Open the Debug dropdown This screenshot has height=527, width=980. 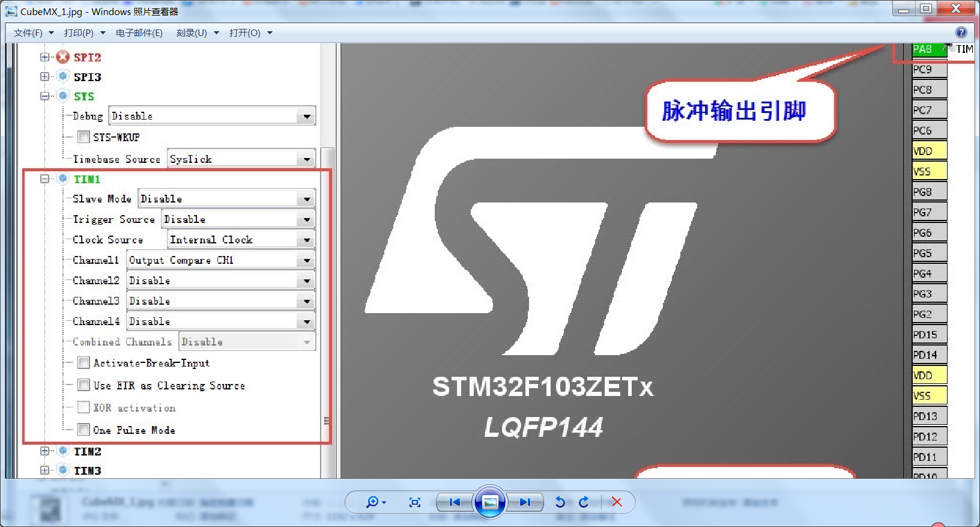tap(212, 116)
